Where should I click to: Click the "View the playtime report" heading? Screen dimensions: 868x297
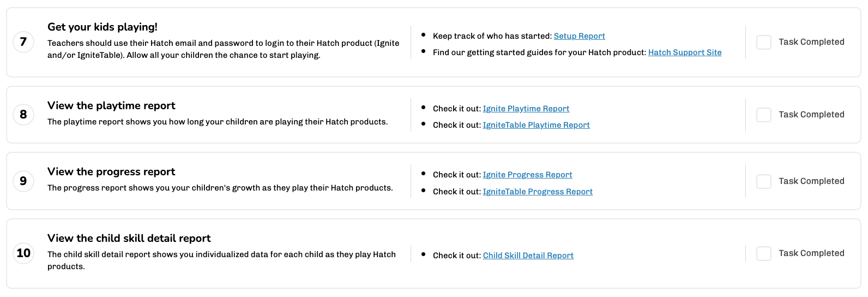click(x=111, y=105)
